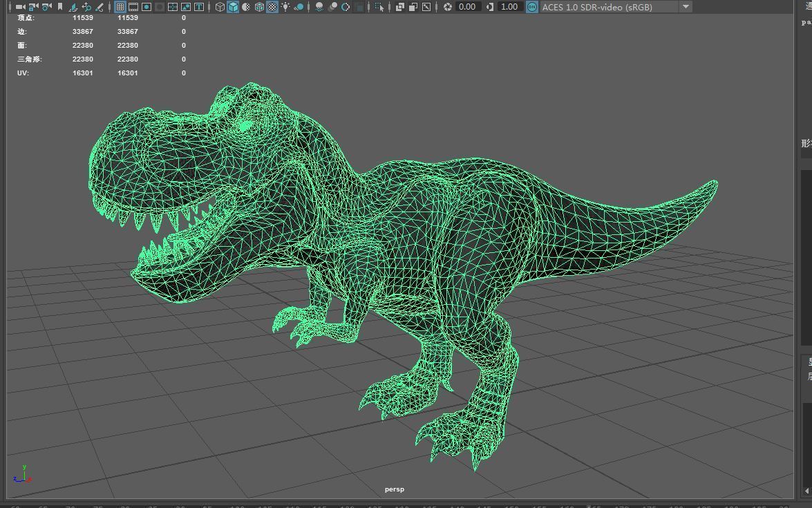Switch to Wireframe display mode
This screenshot has width=812, height=508.
click(220, 7)
